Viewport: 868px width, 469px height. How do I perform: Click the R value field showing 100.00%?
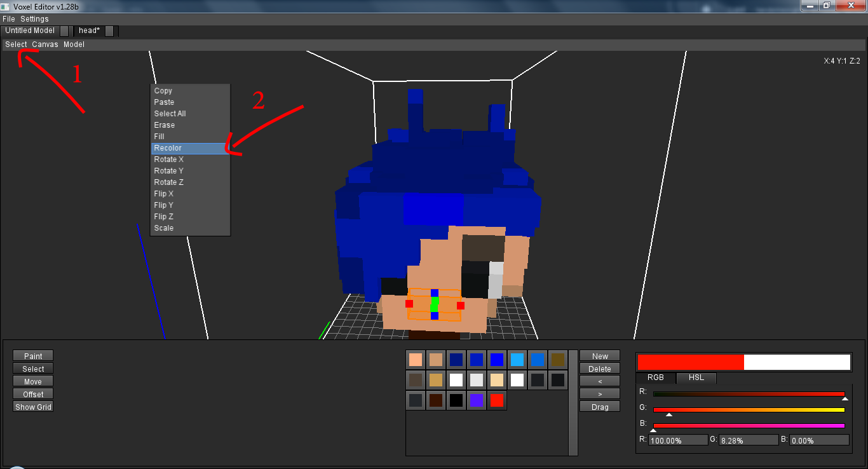678,440
